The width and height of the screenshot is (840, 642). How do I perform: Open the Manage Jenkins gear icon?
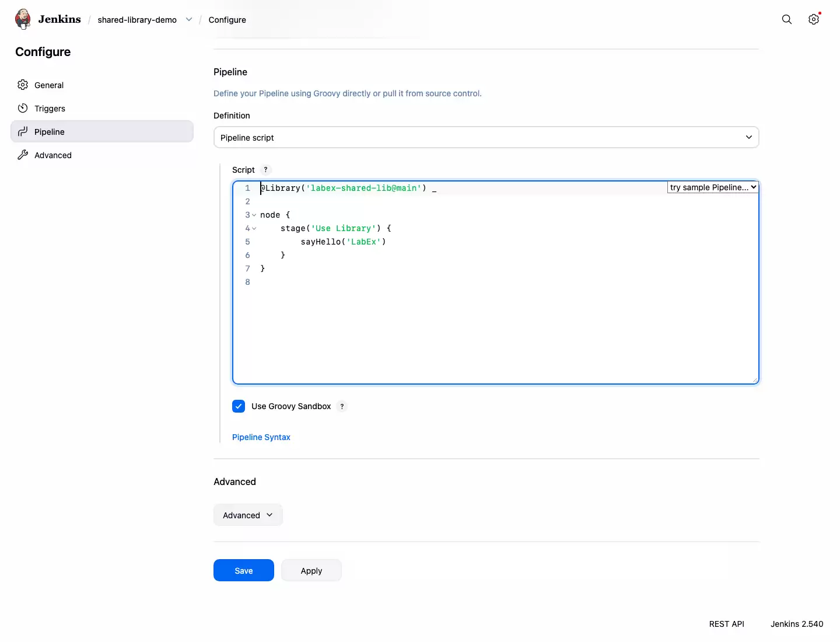814,19
